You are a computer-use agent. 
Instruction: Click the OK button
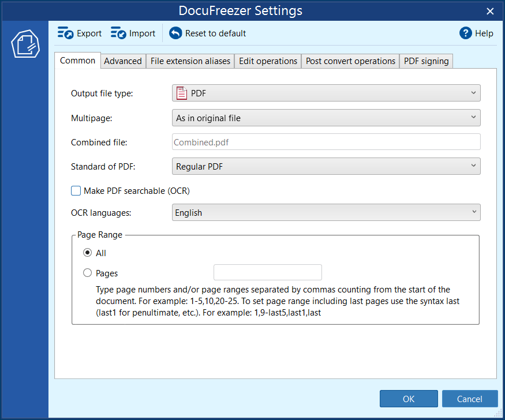[x=409, y=399]
